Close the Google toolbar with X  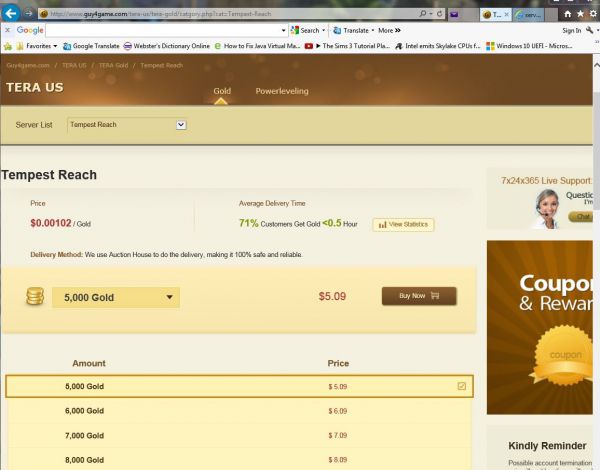[x=6, y=30]
